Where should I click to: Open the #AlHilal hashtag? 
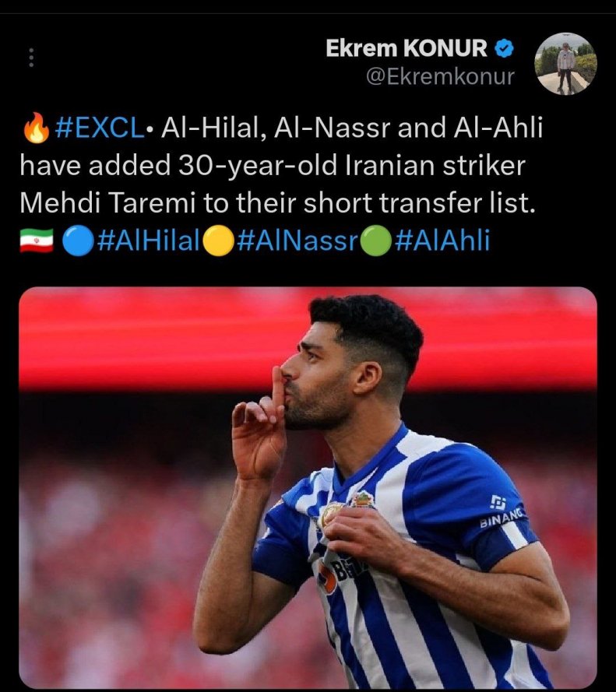pos(149,241)
